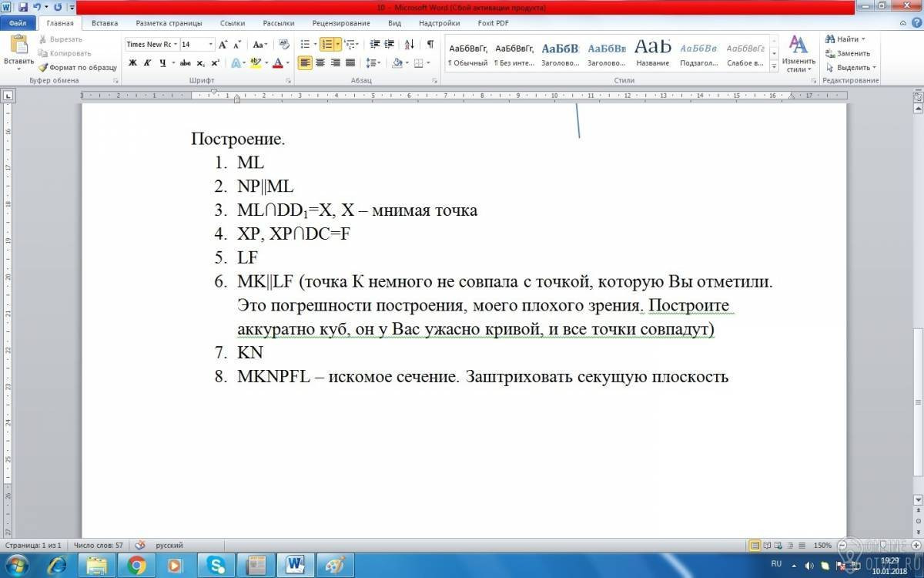
Task: Click the Заменить button
Action: pyautogui.click(x=848, y=53)
